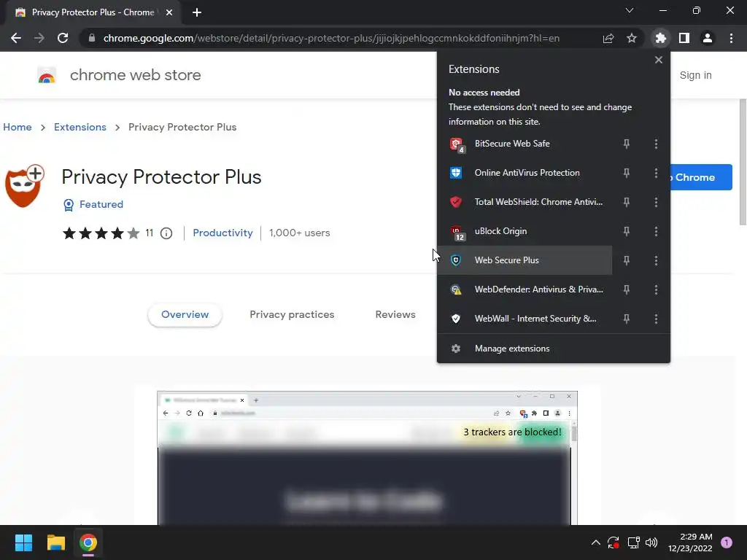Go to the Home breadcrumb link

point(18,127)
